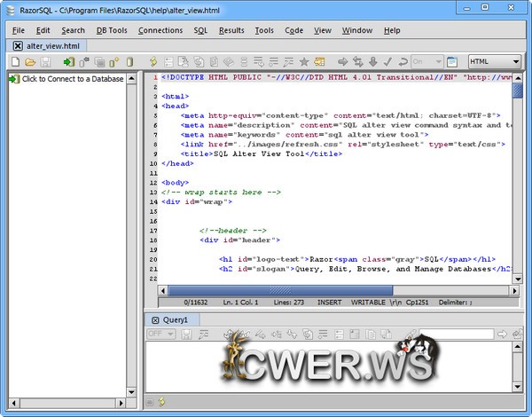Open the Tools menu

[264, 30]
